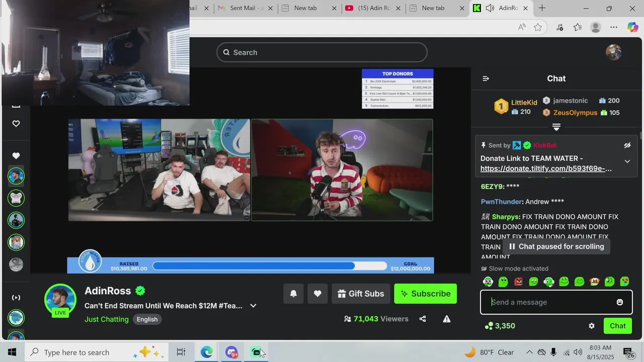Mute the AdinRoss tab via speaker icon
The image size is (644, 362).
tap(490, 8)
